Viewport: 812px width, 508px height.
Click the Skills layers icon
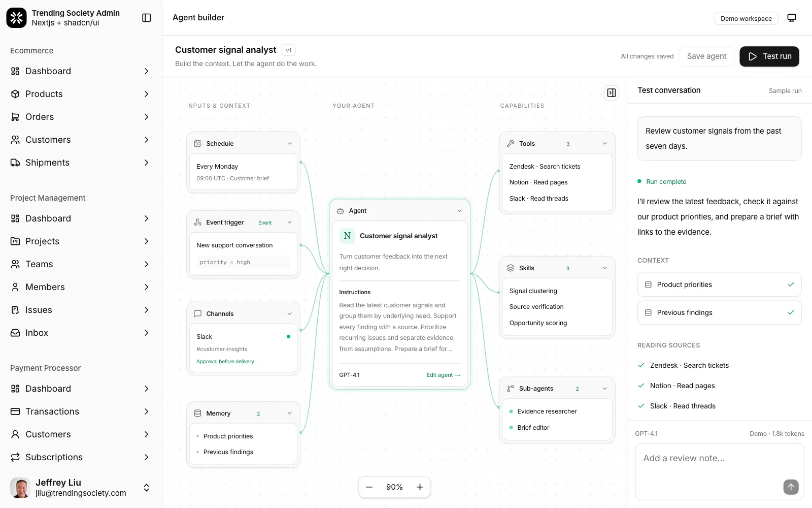tap(511, 268)
